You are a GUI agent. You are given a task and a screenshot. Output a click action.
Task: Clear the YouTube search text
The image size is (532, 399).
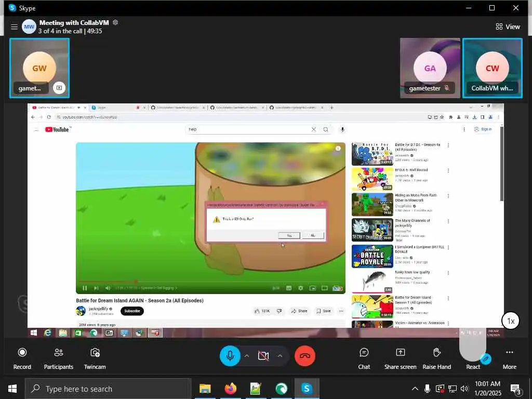coord(313,129)
